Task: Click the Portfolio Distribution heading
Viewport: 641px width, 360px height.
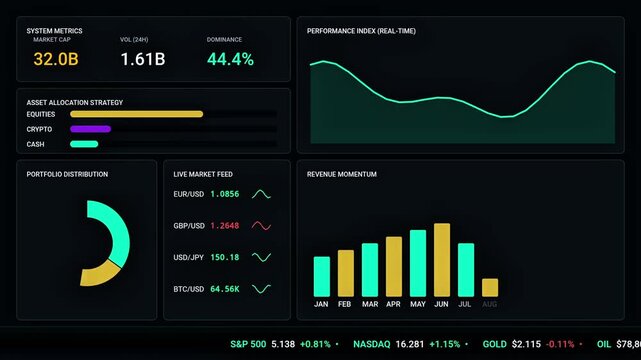Action: pos(67,174)
